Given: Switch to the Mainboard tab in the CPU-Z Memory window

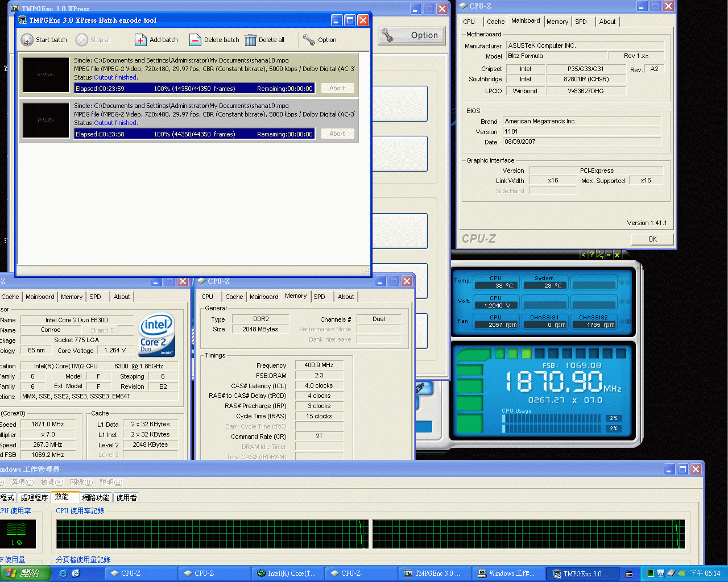Looking at the screenshot, I should (x=264, y=297).
